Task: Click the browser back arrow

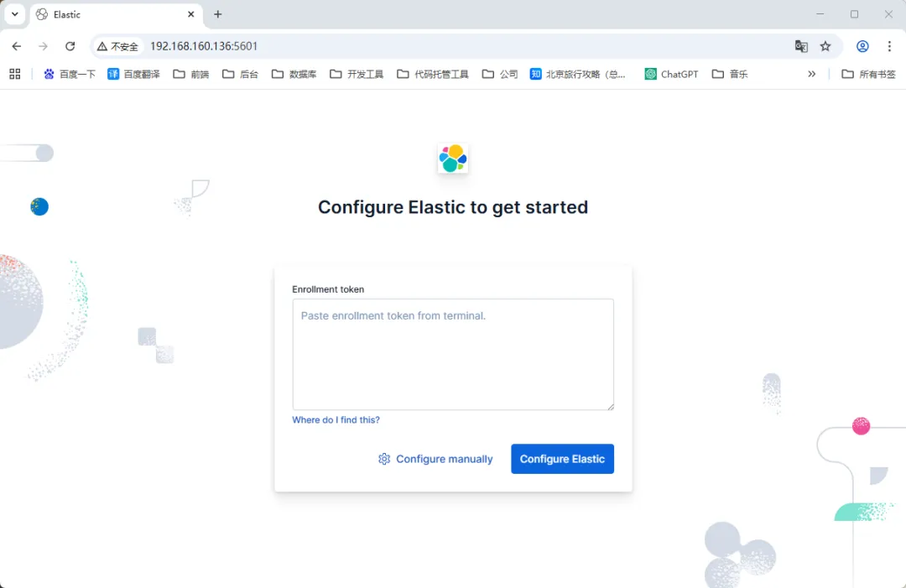Action: pyautogui.click(x=16, y=46)
